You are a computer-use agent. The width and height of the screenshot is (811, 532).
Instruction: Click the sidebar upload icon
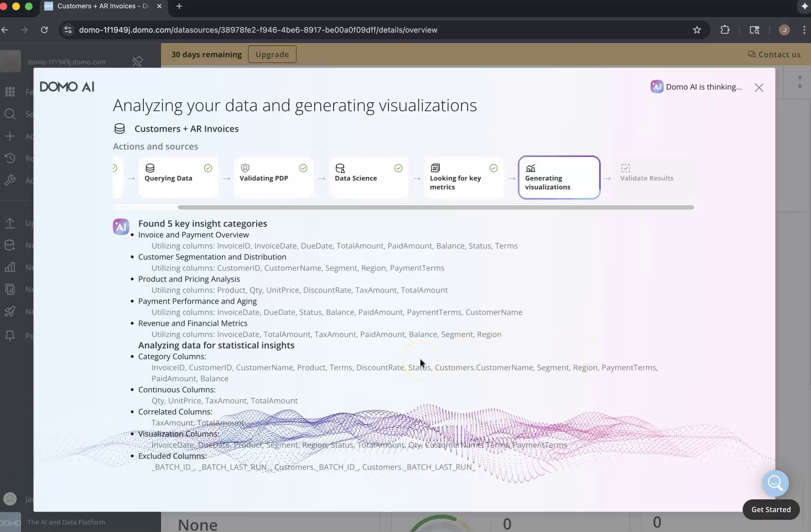[x=10, y=223]
